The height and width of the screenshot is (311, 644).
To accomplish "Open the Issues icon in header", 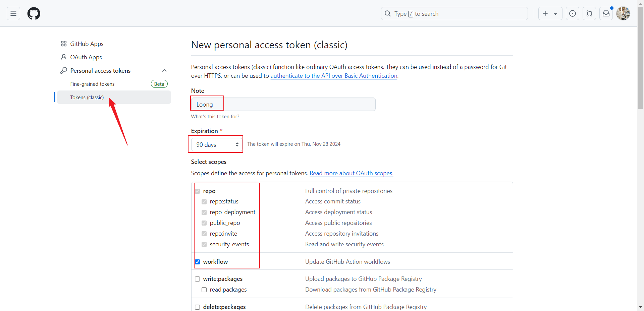I will tap(573, 13).
